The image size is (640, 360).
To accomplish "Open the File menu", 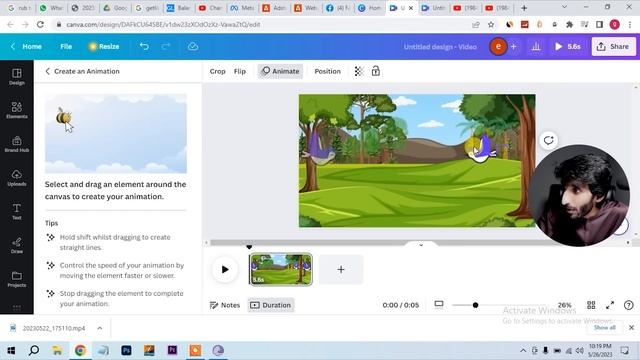I will point(66,47).
